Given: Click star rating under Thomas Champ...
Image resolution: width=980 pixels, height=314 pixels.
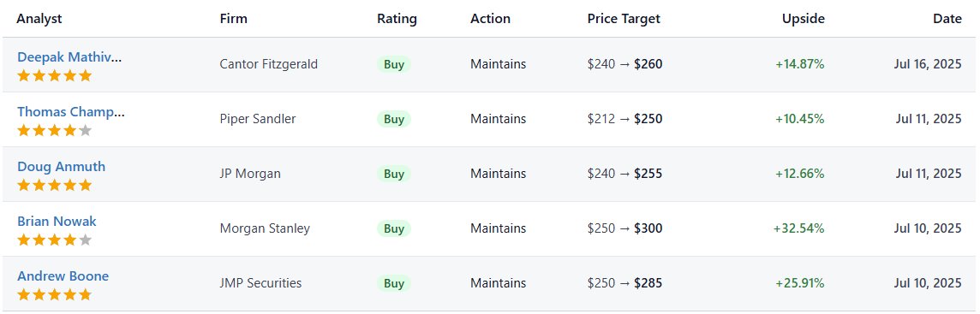Looking at the screenshot, I should pyautogui.click(x=54, y=131).
